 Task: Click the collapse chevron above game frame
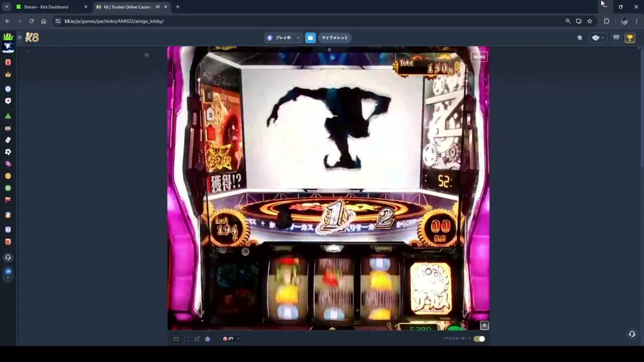(329, 49)
